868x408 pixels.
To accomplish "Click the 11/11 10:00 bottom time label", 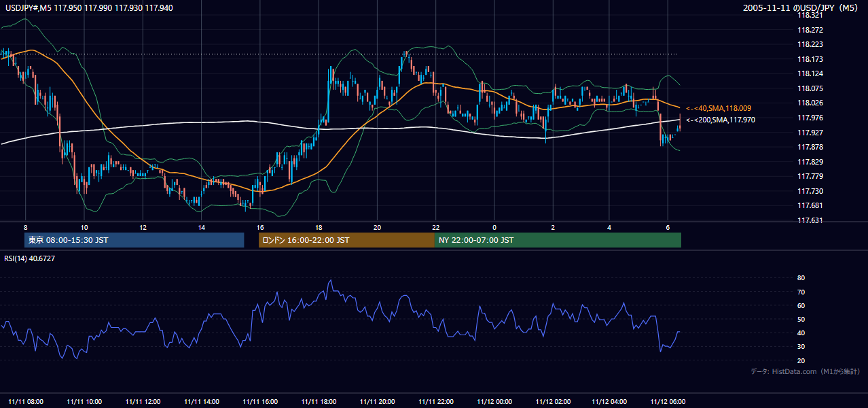I will coord(84,402).
